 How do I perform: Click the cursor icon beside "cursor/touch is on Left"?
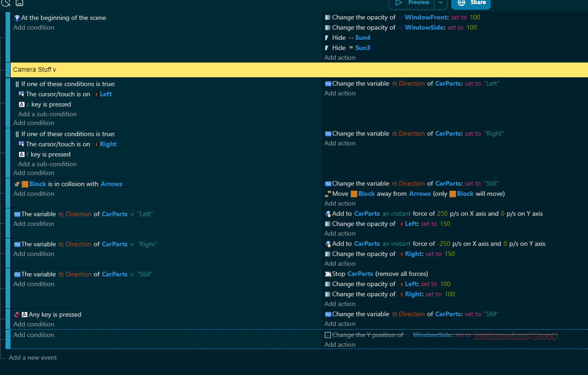coord(21,94)
